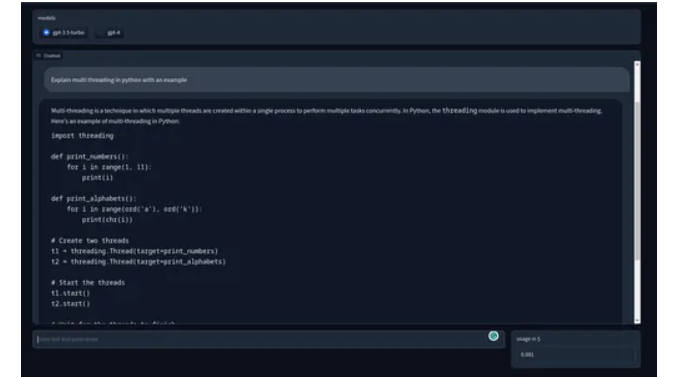Click the "print(chr(i))" code line
This screenshot has width=680, height=378.
click(107, 220)
